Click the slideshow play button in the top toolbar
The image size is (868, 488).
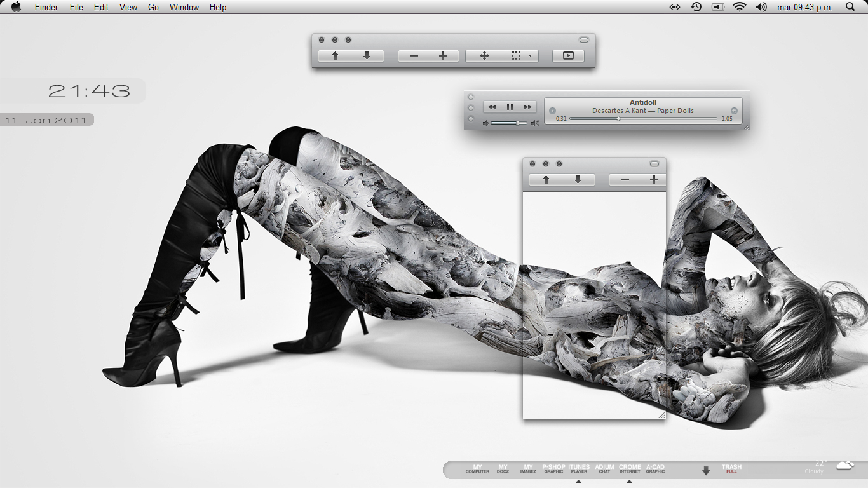(568, 56)
